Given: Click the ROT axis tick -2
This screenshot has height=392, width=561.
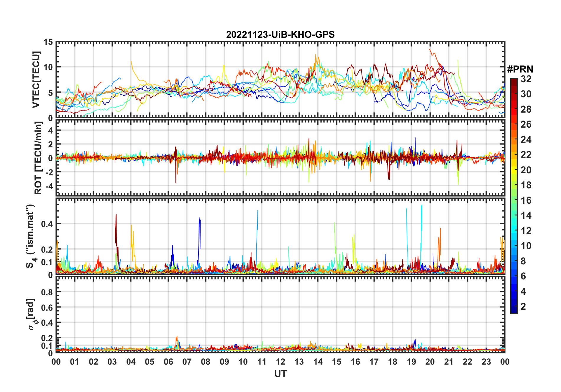Looking at the screenshot, I should coord(49,172).
